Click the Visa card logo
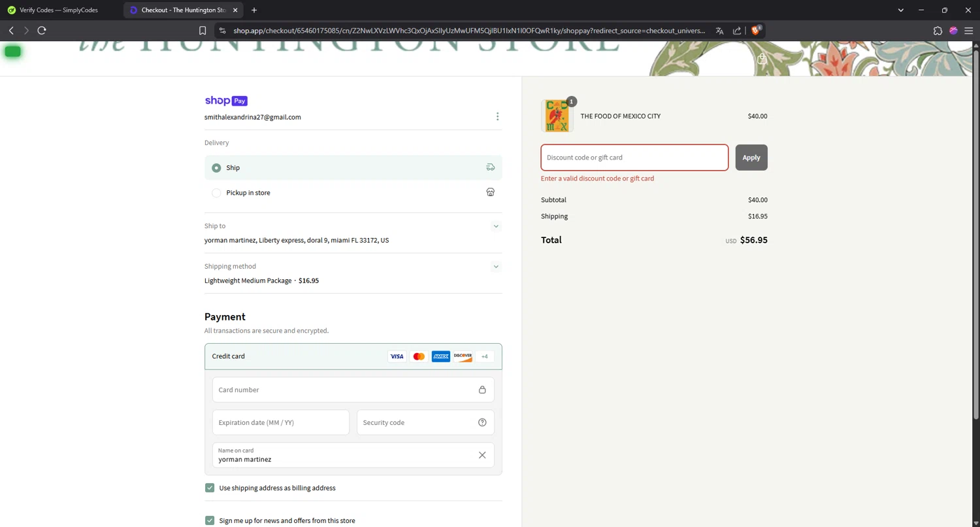The image size is (980, 527). 397,356
